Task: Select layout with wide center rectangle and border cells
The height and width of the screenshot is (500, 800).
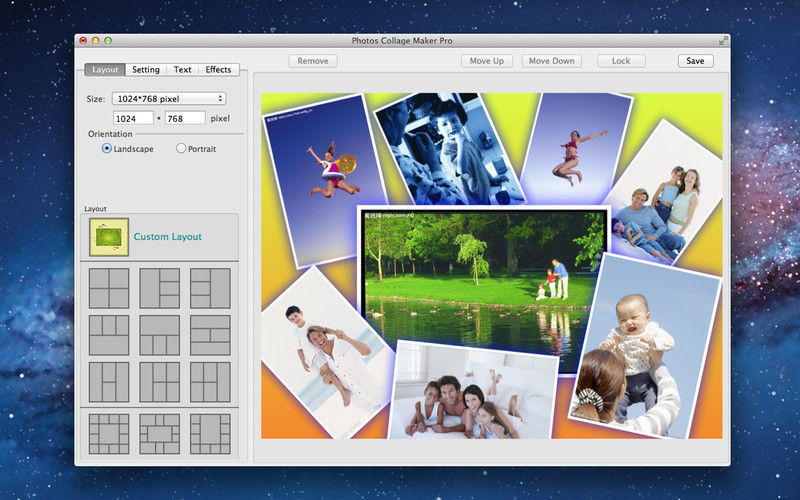Action: point(160,434)
